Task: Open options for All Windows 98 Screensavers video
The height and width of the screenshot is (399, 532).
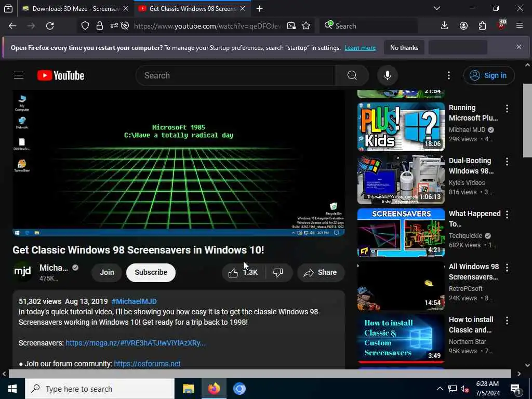Action: 507,268
